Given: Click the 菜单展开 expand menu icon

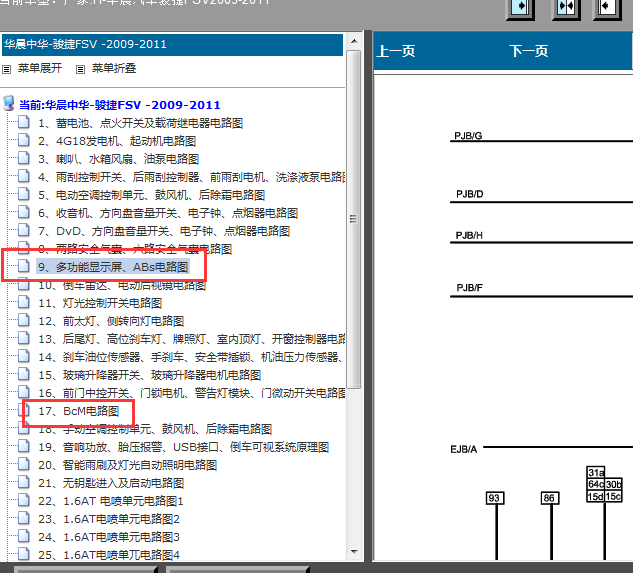Looking at the screenshot, I should pos(6,69).
